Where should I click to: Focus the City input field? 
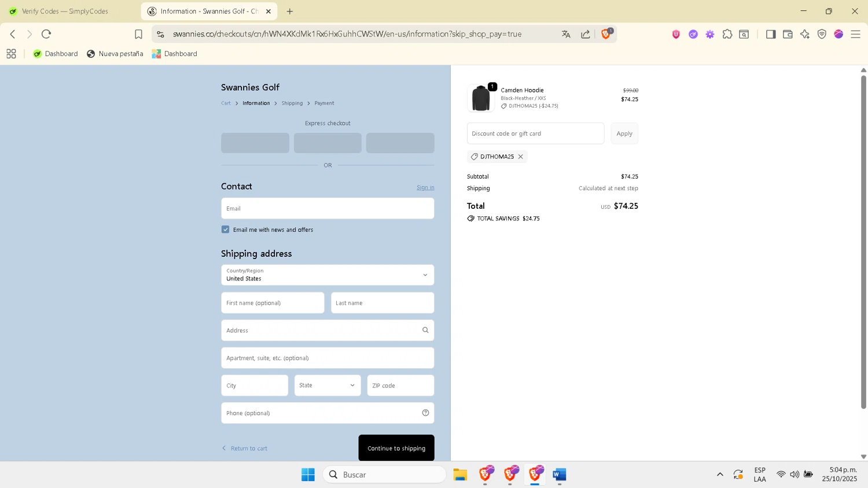pos(255,385)
